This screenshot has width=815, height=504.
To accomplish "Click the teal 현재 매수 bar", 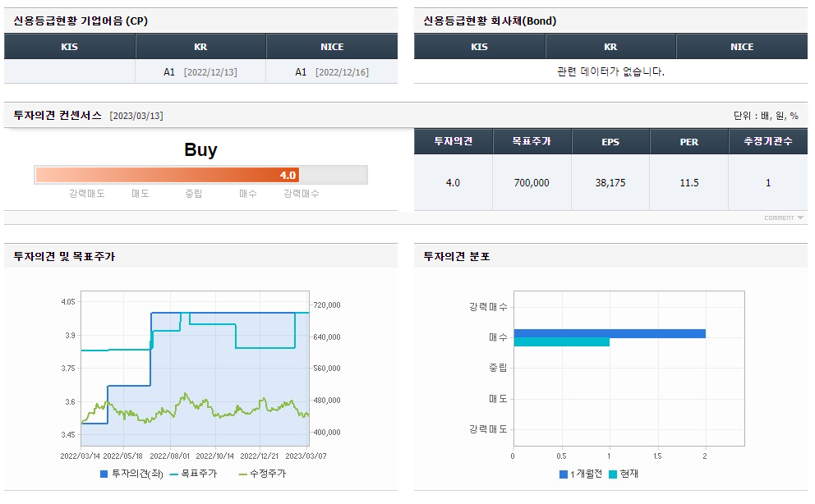I will pyautogui.click(x=562, y=342).
